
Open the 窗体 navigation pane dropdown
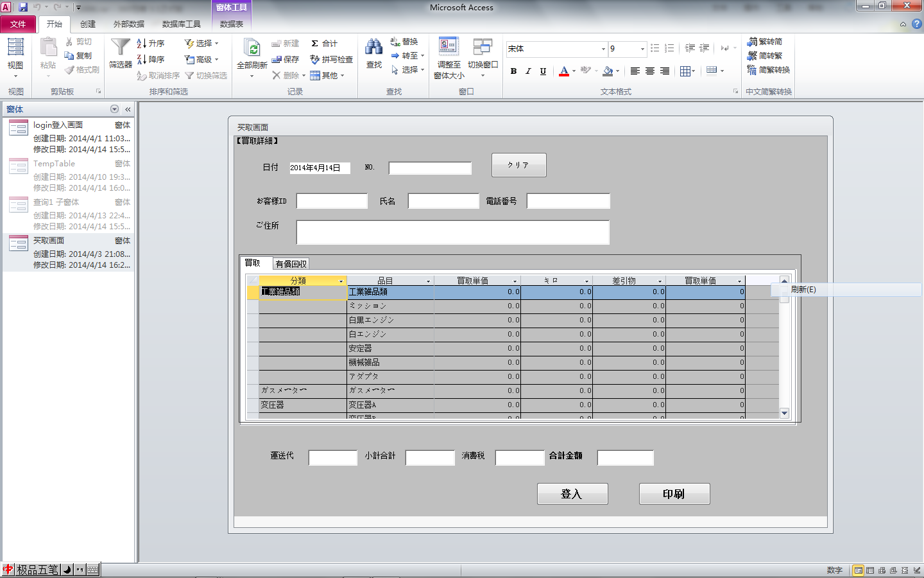click(114, 109)
